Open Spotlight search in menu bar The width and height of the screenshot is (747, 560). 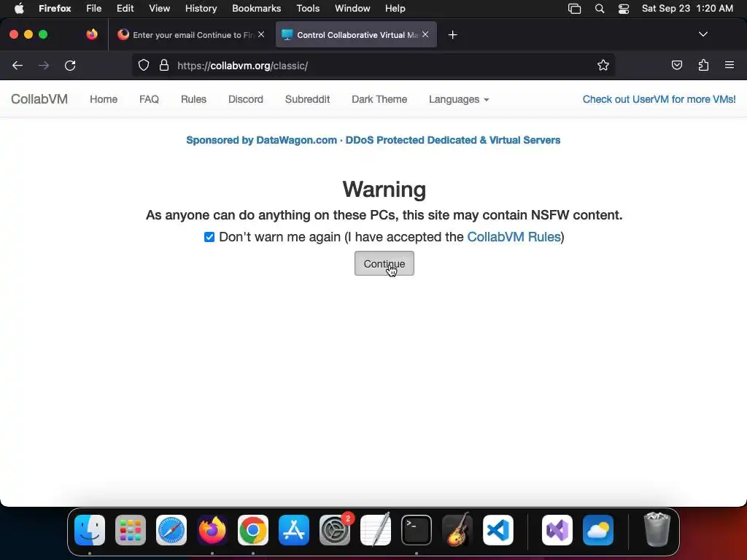click(600, 9)
